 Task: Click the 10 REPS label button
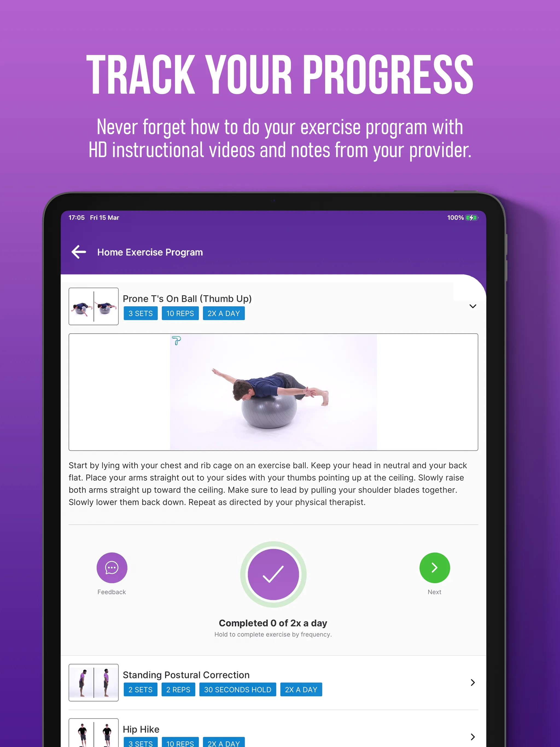pyautogui.click(x=180, y=313)
